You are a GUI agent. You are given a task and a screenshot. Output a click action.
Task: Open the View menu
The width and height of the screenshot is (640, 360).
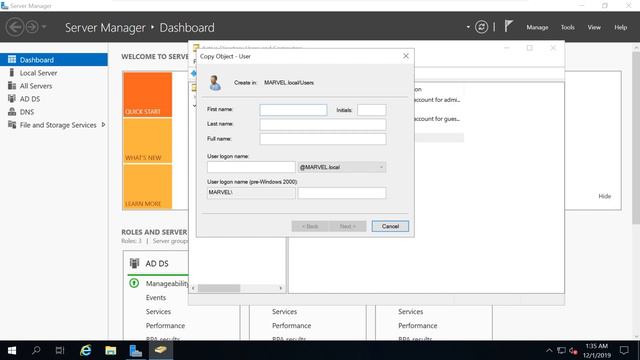[594, 27]
